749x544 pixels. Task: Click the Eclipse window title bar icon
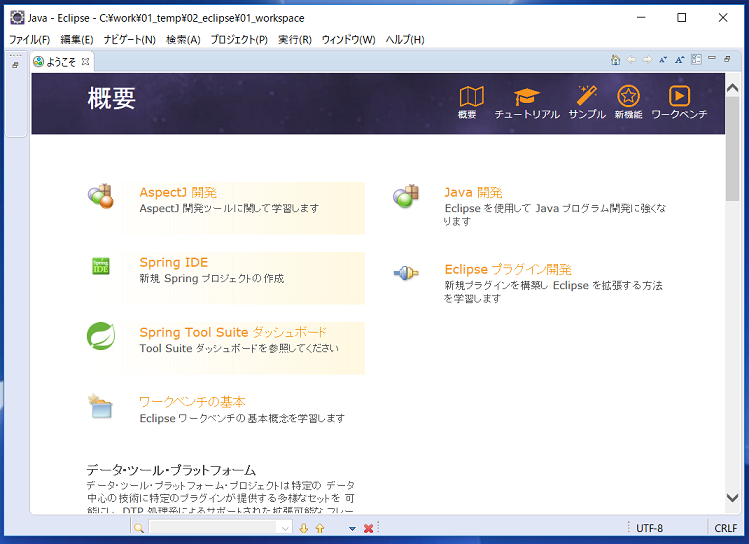click(x=17, y=18)
